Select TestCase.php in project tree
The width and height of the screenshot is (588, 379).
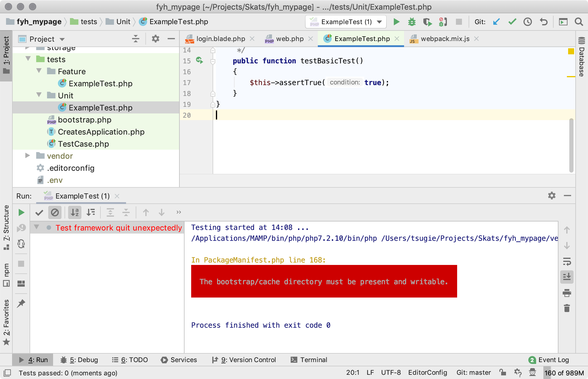[83, 144]
